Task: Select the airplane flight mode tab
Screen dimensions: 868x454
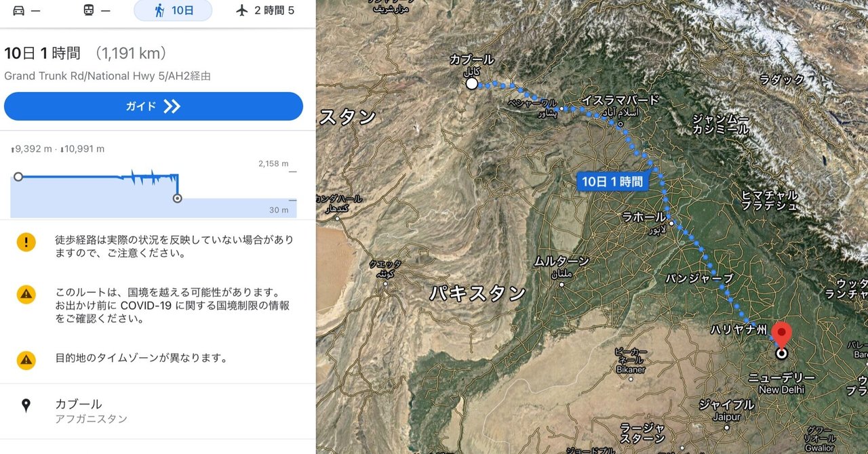Action: tap(265, 10)
